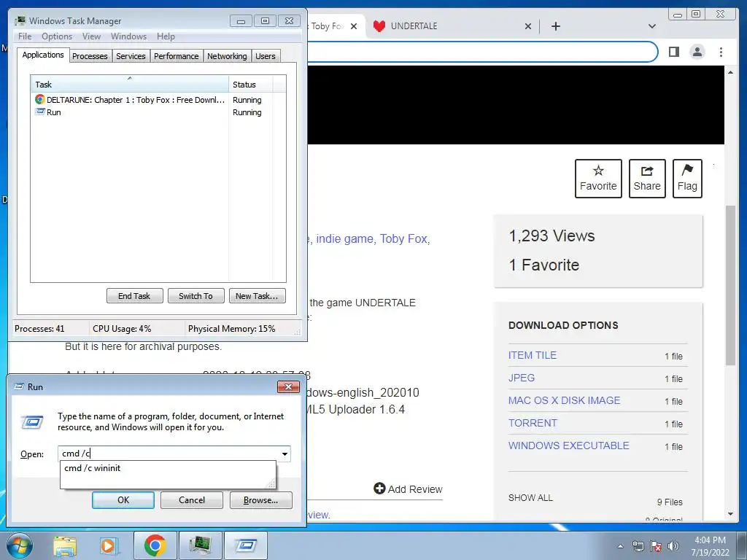Switch to Services tab in Task Manager
Viewport: 747px width, 560px height.
coord(131,56)
